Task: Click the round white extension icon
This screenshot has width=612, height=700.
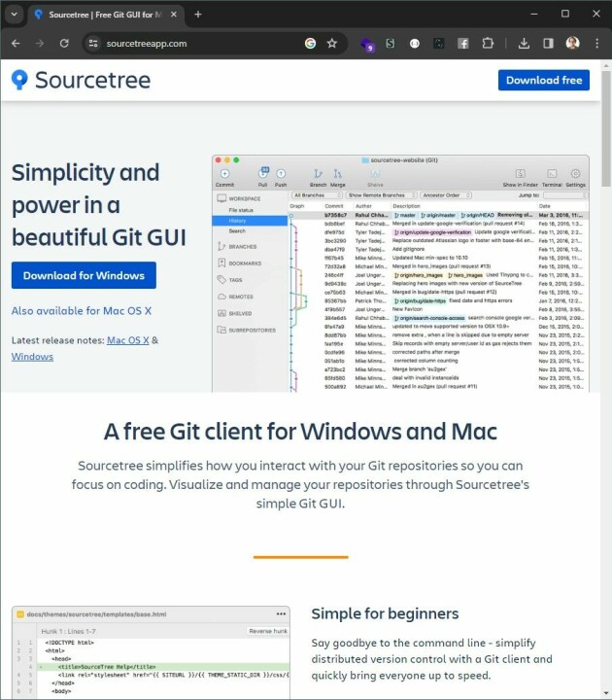Action: (415, 44)
